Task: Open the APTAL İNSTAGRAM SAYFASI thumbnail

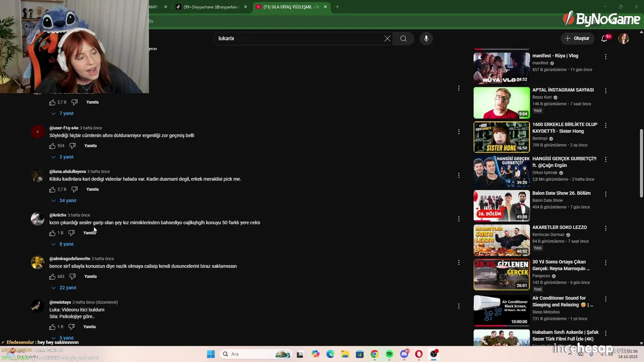Action: tap(502, 103)
